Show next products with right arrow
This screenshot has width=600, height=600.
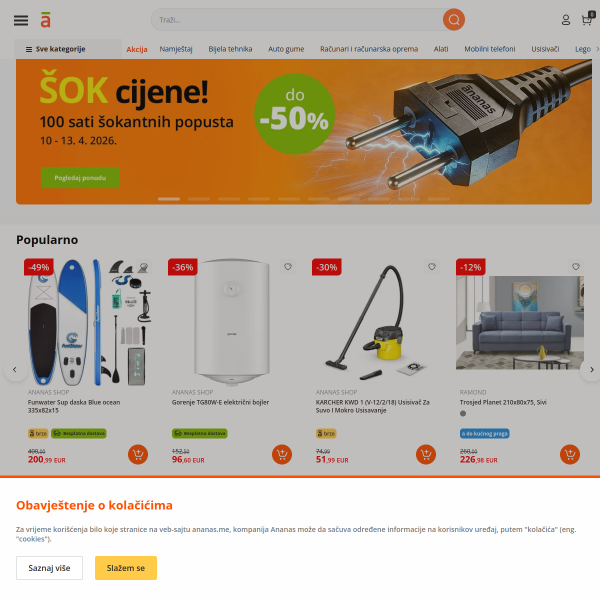point(592,370)
